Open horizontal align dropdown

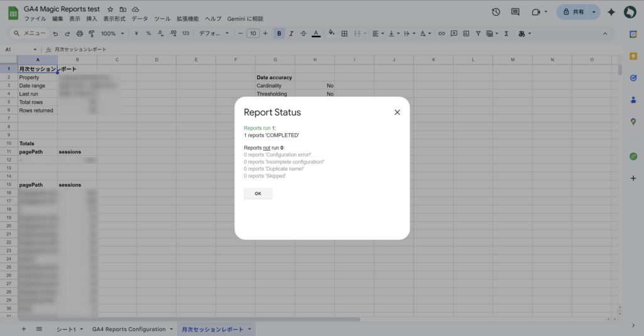coord(377,34)
